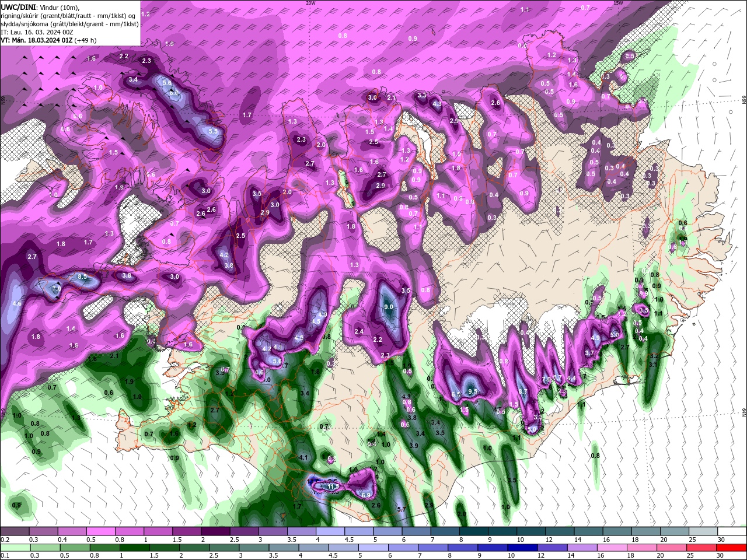The width and height of the screenshot is (747, 560).
Task: Click the pale green 0.1 rain legend swatch
Action: 15,548
